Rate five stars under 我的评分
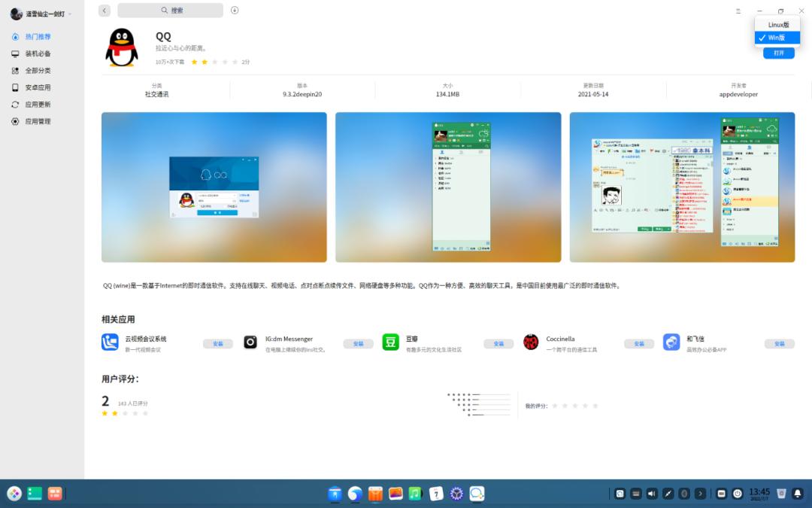The image size is (812, 508). point(595,406)
